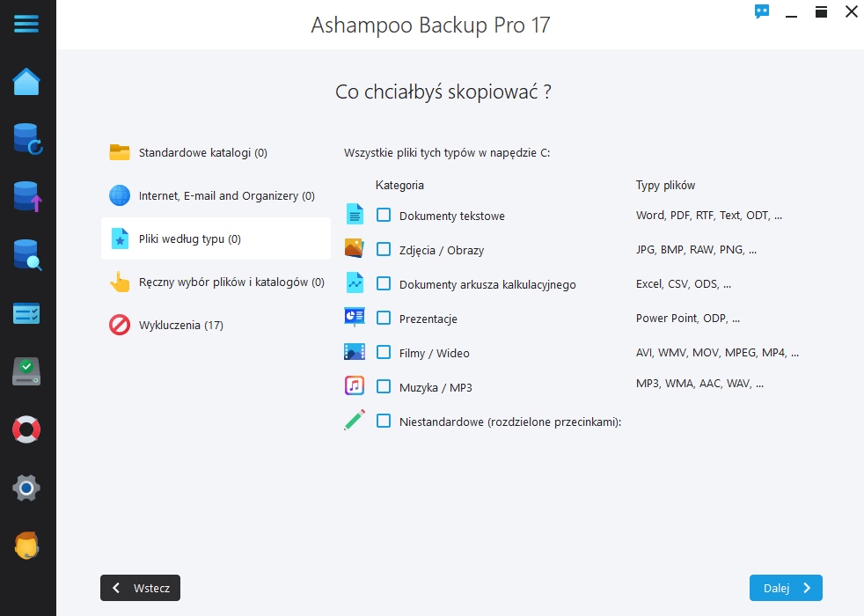
Task: Open the drive check icon
Action: 26,371
